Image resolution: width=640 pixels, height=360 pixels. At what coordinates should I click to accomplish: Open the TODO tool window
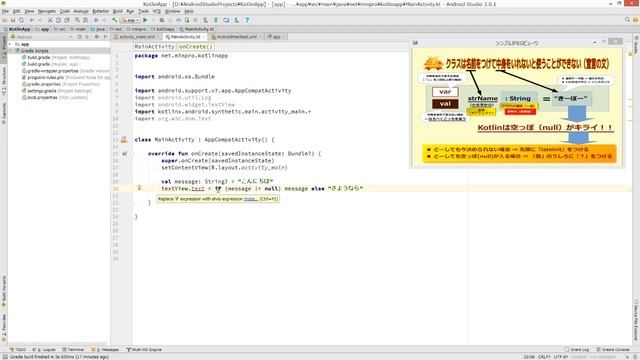pos(17,350)
